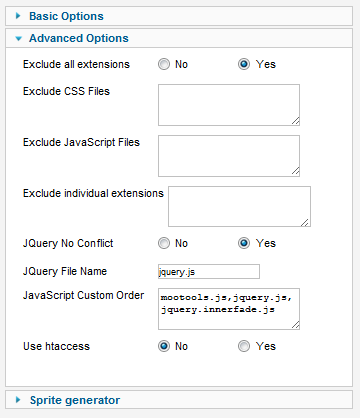Expand the Basic Options arrow icon

[18, 16]
